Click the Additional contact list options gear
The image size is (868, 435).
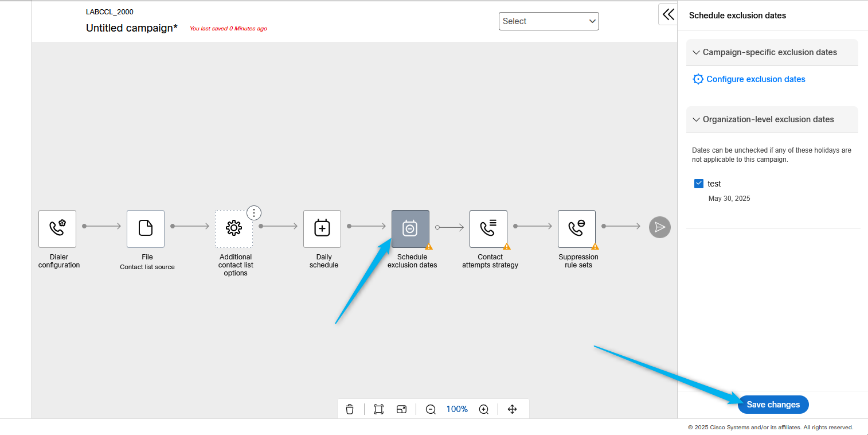click(x=234, y=228)
